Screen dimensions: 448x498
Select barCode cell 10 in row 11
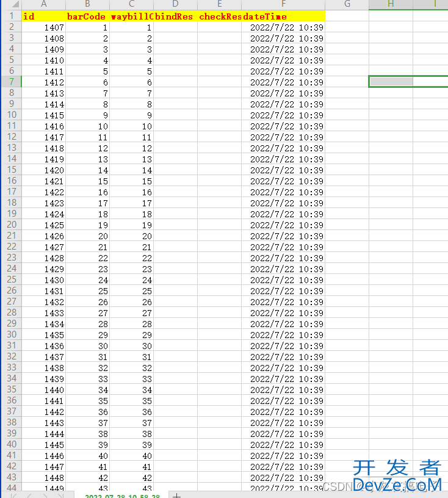[x=87, y=126]
